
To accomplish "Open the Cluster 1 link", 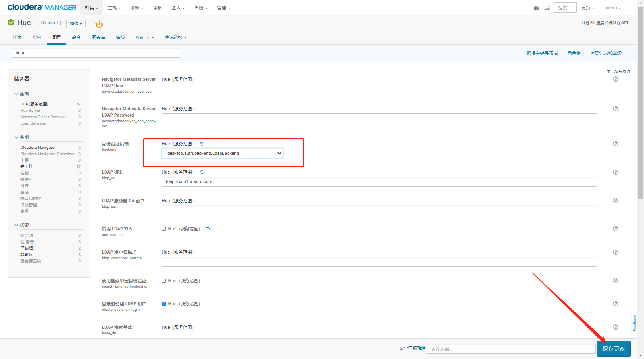I will (x=50, y=23).
